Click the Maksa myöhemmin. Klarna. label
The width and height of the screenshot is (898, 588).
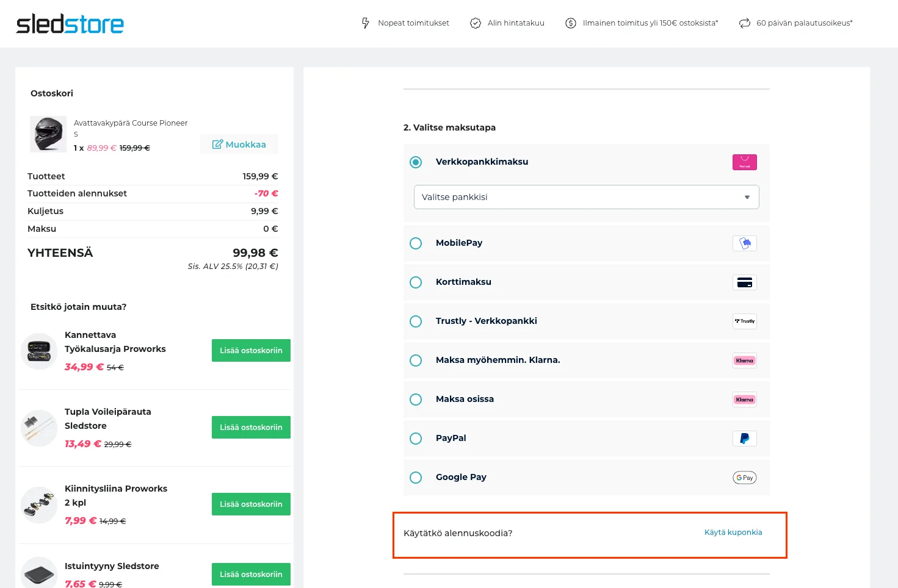(498, 360)
